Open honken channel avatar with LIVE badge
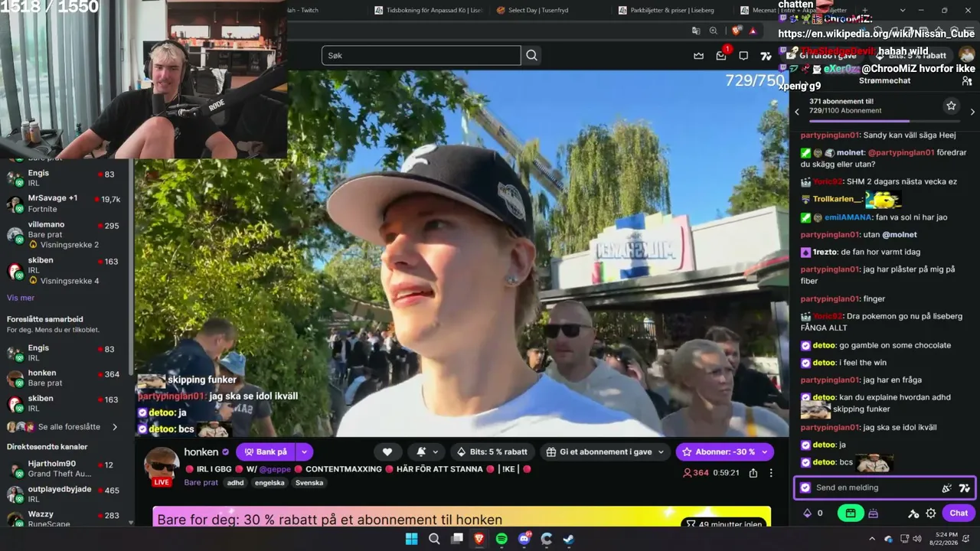Screen dimensions: 980x551 (162, 467)
